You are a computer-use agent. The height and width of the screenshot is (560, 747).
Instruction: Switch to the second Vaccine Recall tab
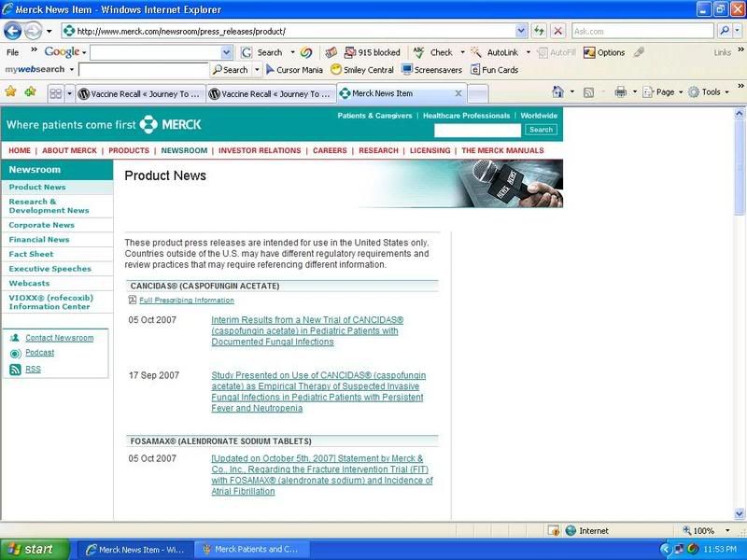click(272, 94)
